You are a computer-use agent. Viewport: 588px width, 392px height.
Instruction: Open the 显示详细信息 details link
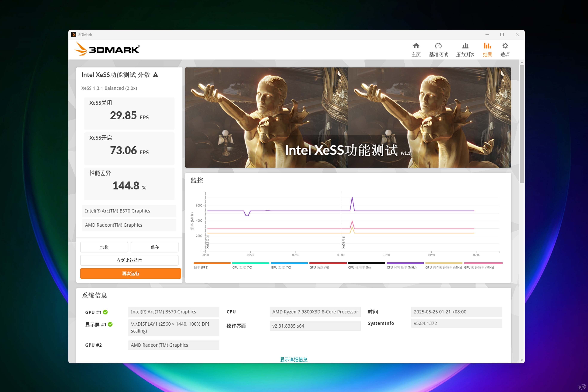[294, 359]
